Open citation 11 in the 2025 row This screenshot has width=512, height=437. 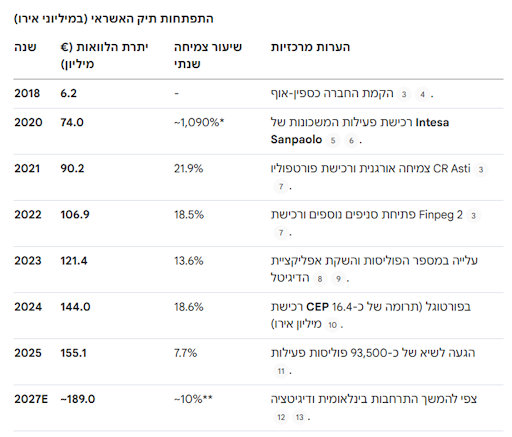click(281, 371)
